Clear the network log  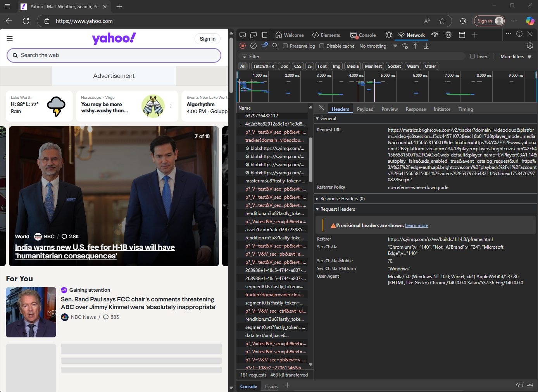tap(253, 46)
